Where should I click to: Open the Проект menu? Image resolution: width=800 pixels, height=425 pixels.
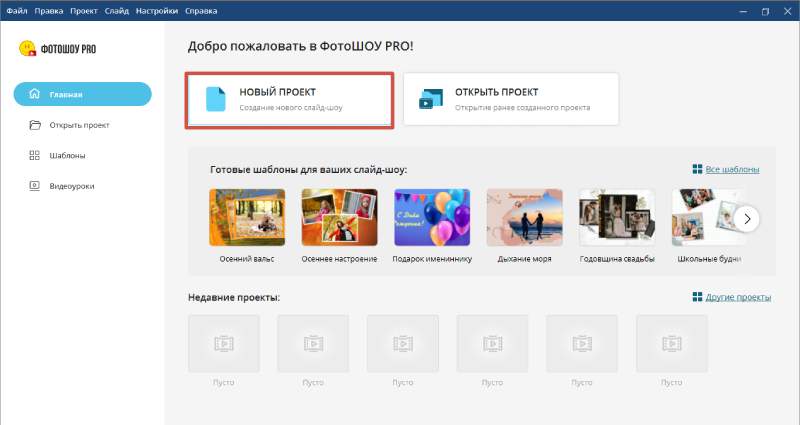84,11
